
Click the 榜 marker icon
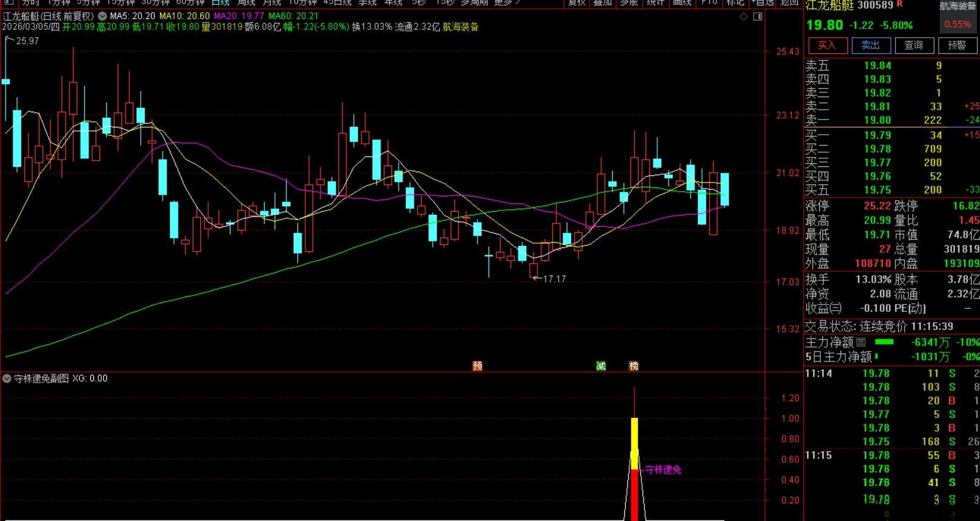point(634,366)
